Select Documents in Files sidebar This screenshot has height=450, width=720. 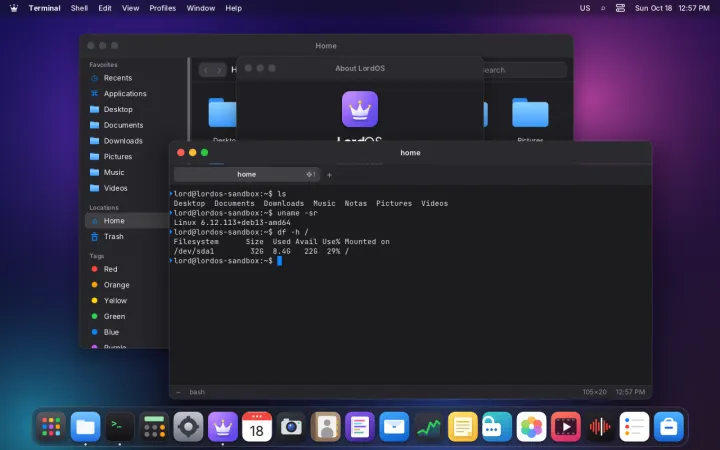coord(127,125)
